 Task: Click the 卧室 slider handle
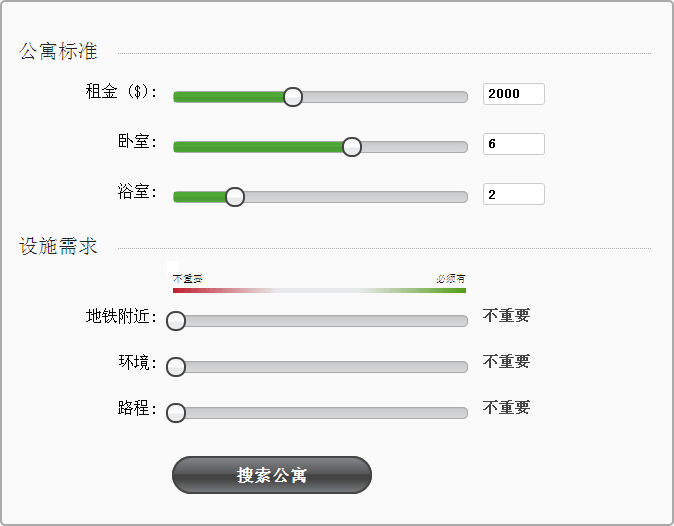click(351, 147)
